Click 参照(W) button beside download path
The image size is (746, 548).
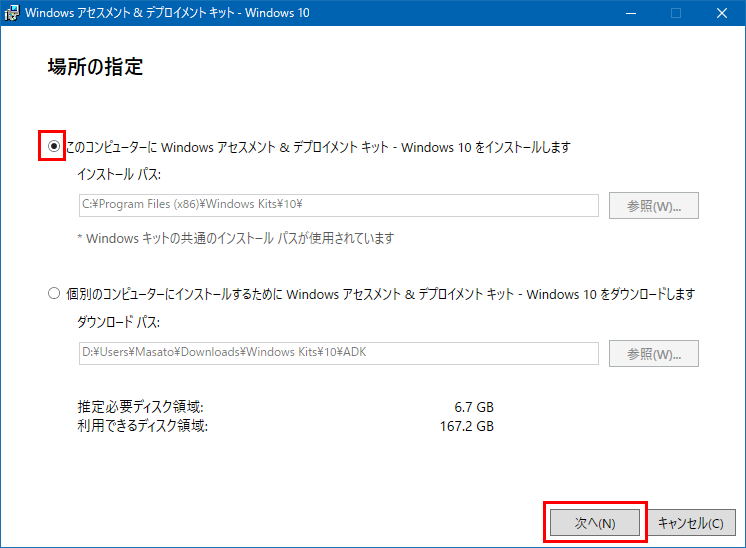point(654,353)
